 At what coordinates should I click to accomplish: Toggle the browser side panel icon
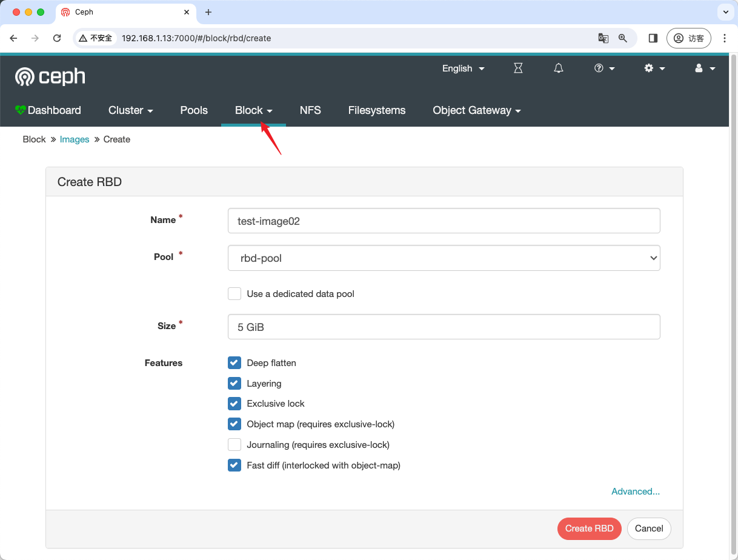653,38
